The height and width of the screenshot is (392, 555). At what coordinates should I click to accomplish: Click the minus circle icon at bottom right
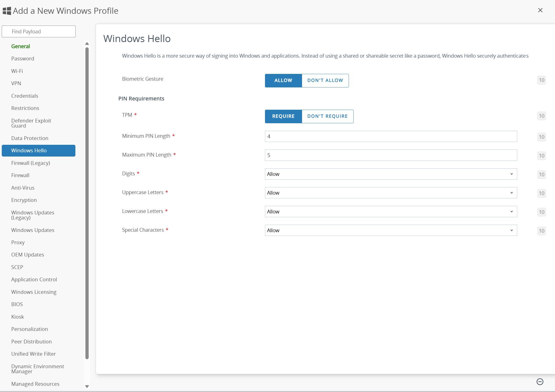click(x=540, y=381)
